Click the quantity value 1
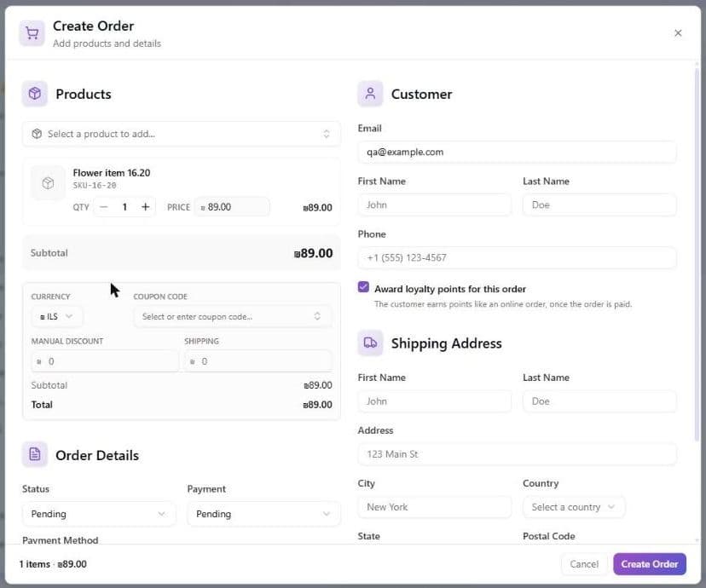Viewport: 706px width, 588px height. (x=124, y=207)
